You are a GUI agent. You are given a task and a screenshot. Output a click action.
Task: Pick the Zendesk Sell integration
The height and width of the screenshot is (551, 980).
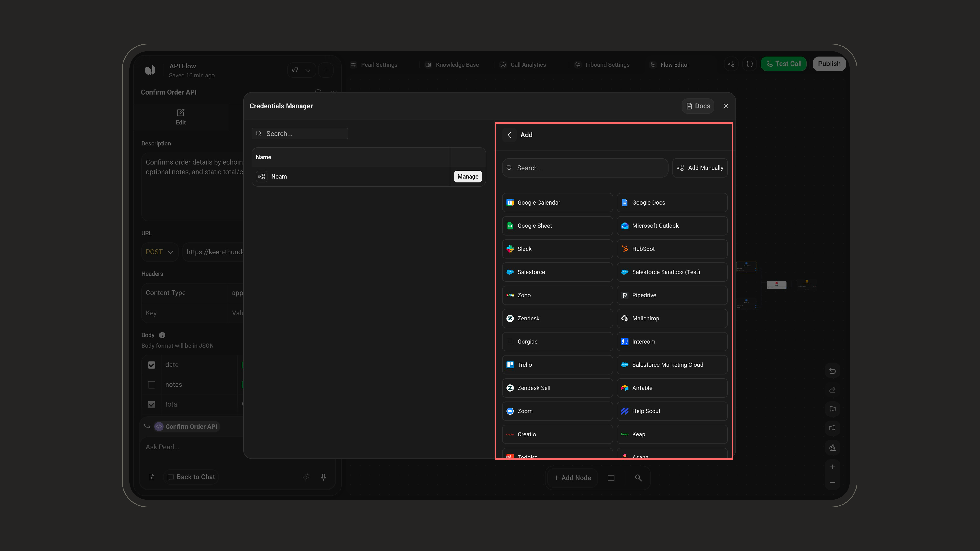tap(557, 388)
